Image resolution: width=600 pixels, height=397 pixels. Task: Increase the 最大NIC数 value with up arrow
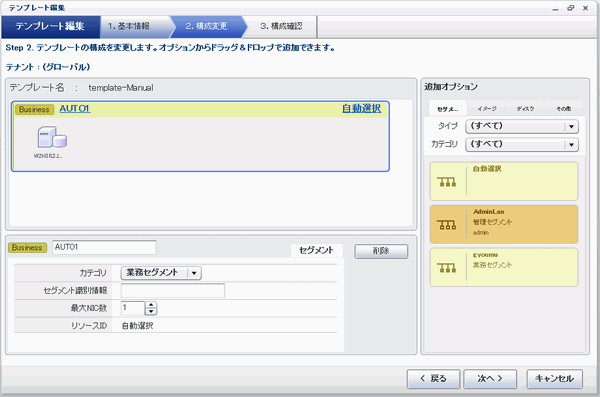[x=151, y=305]
